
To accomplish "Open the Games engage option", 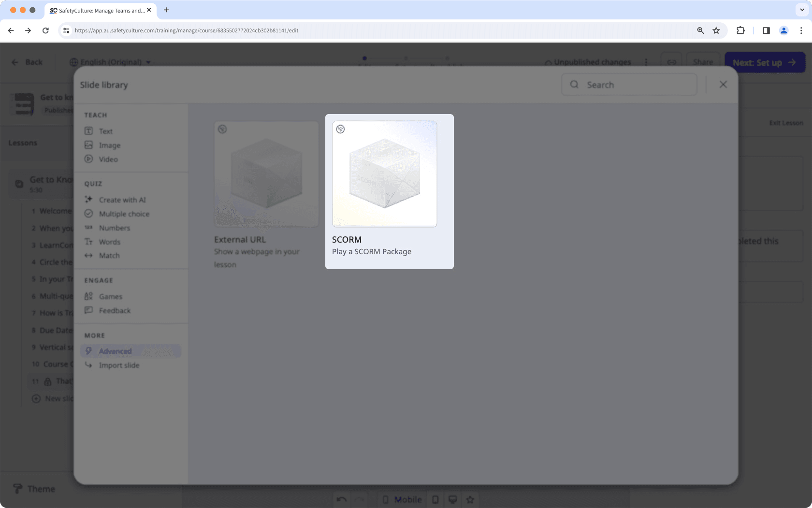I will point(111,296).
